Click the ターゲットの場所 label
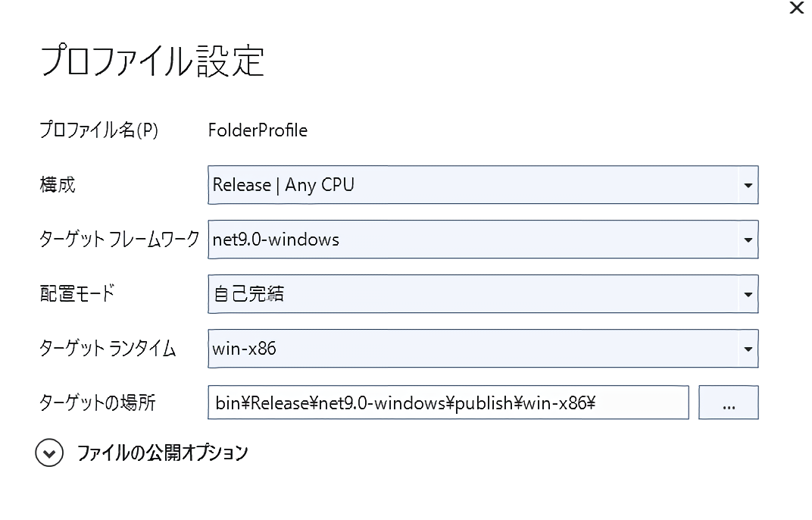Viewport: 812px width, 520px height. click(97, 403)
